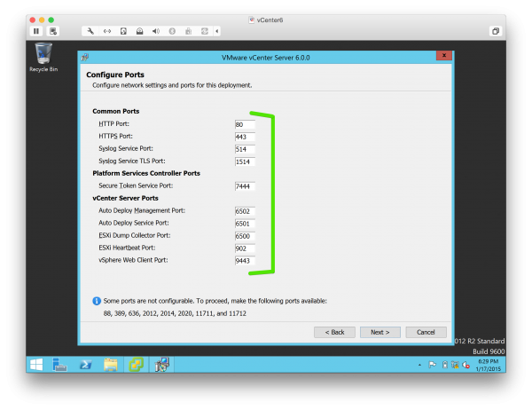This screenshot has width=532, height=410.
Task: Click the power tray icon
Action: [445, 365]
